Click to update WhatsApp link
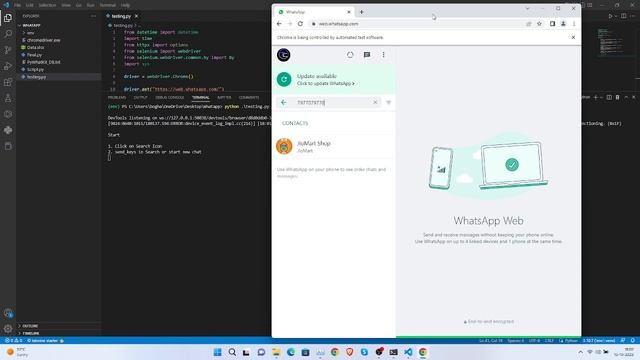 [326, 83]
